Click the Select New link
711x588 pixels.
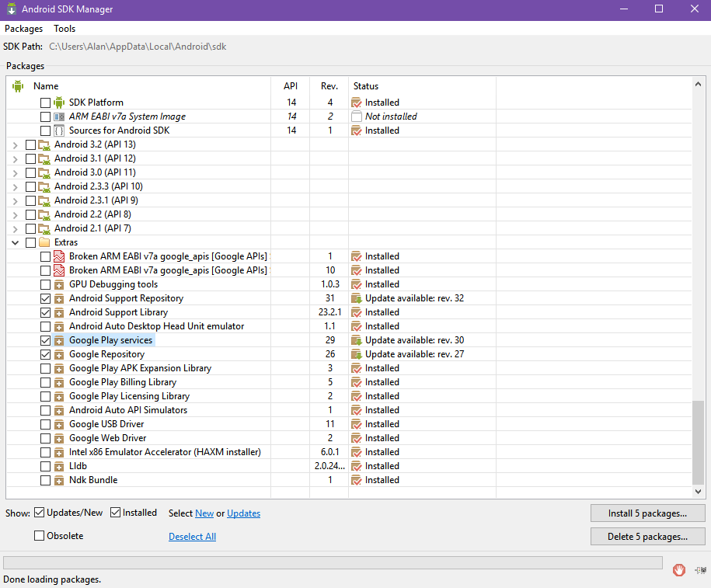[204, 513]
